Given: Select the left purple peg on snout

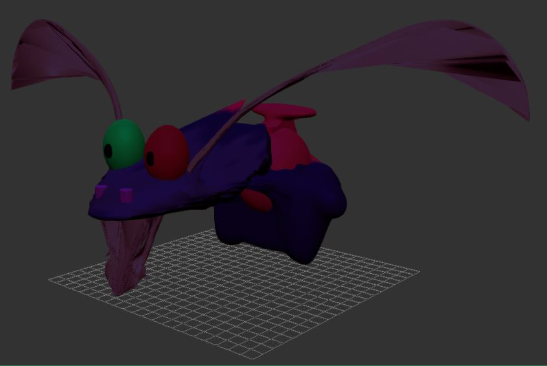Looking at the screenshot, I should coord(101,192).
